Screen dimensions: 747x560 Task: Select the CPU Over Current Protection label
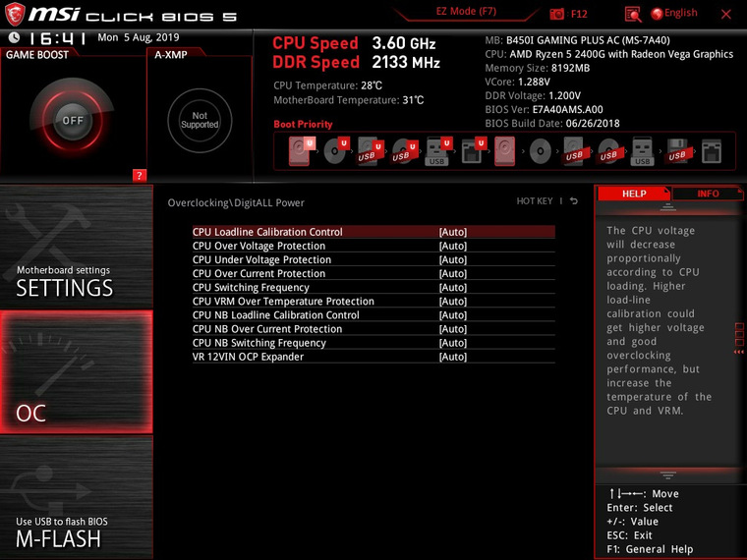pos(259,273)
